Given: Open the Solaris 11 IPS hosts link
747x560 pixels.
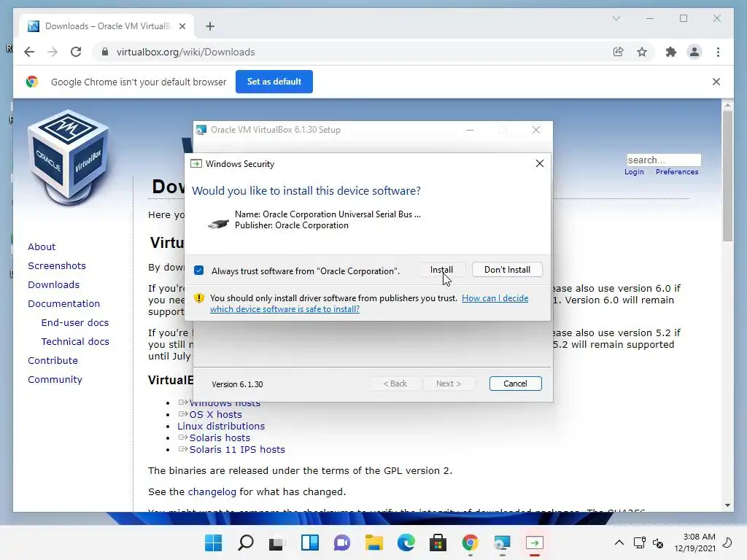Looking at the screenshot, I should [237, 449].
